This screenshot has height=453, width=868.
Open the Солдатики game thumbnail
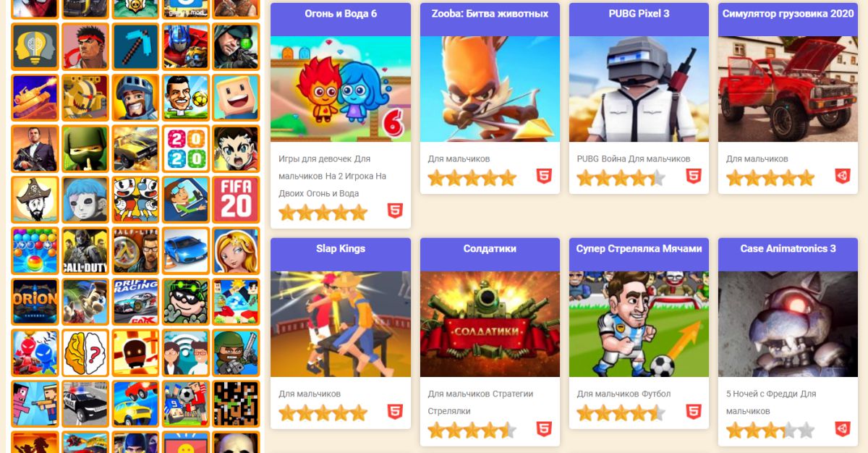pyautogui.click(x=490, y=324)
